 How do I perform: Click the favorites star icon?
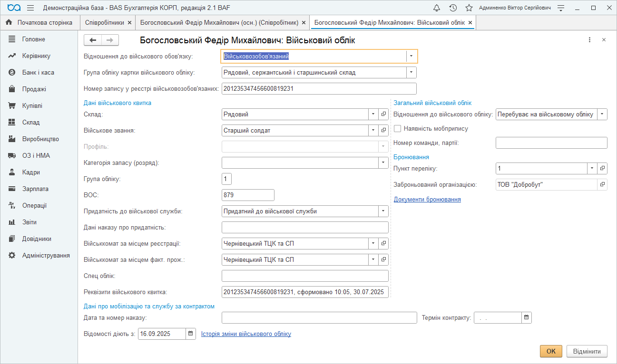click(x=469, y=8)
